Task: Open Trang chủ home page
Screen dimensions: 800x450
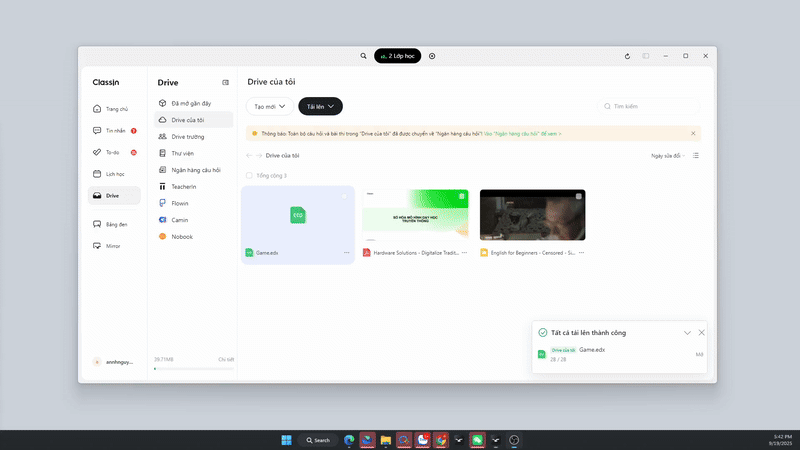Action: pyautogui.click(x=113, y=109)
